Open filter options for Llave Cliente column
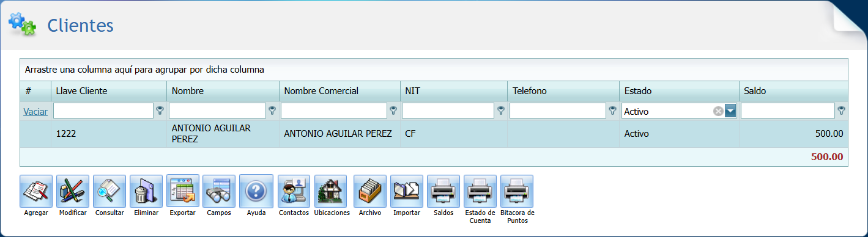 point(160,111)
